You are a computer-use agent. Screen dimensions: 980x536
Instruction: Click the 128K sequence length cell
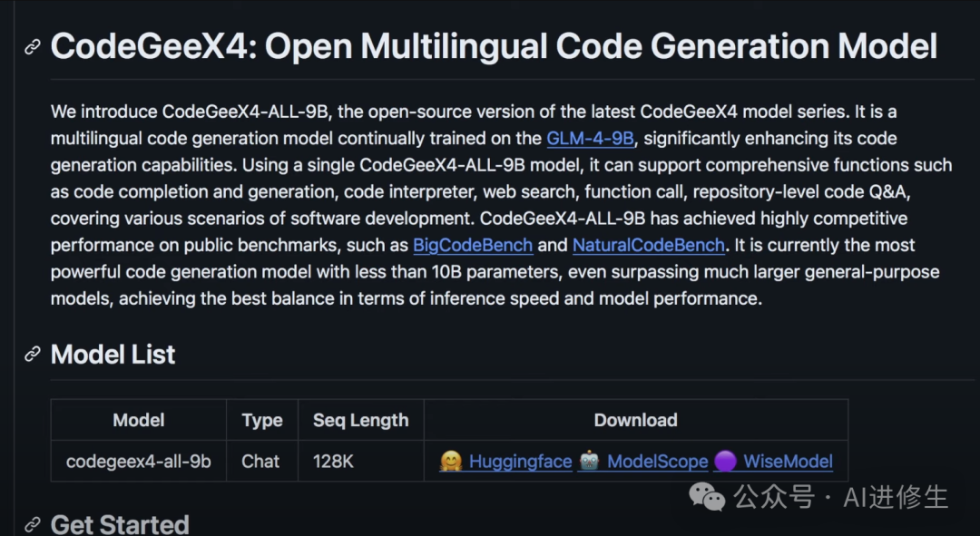tap(333, 462)
